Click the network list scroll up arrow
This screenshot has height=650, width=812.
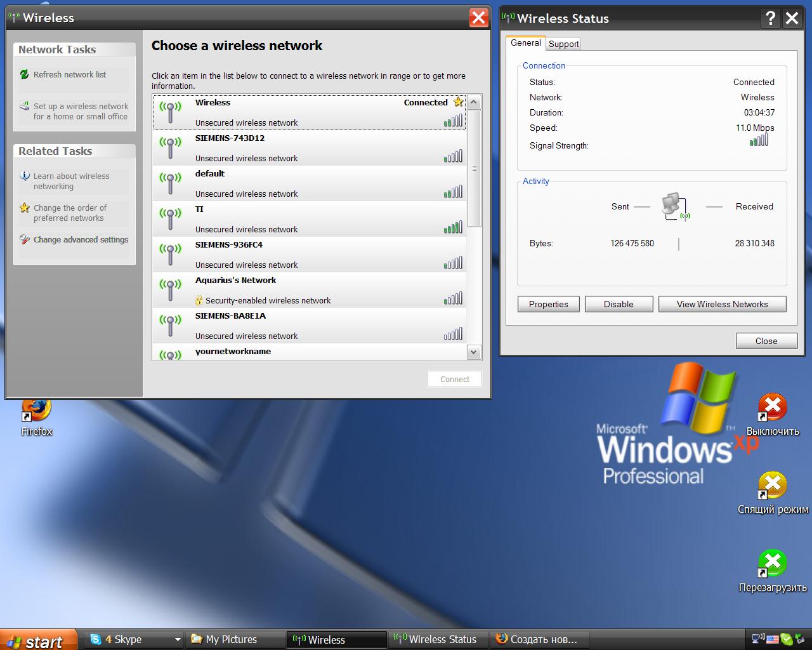tap(474, 102)
